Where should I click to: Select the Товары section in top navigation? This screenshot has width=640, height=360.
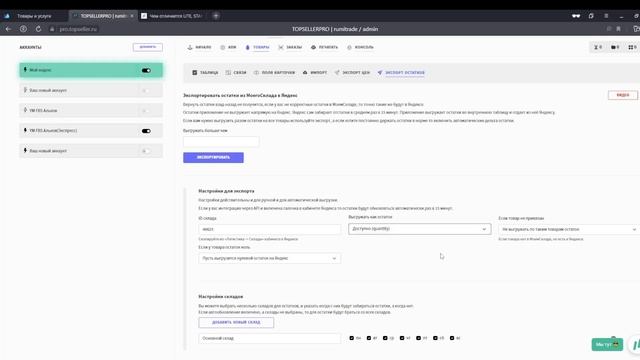257,47
